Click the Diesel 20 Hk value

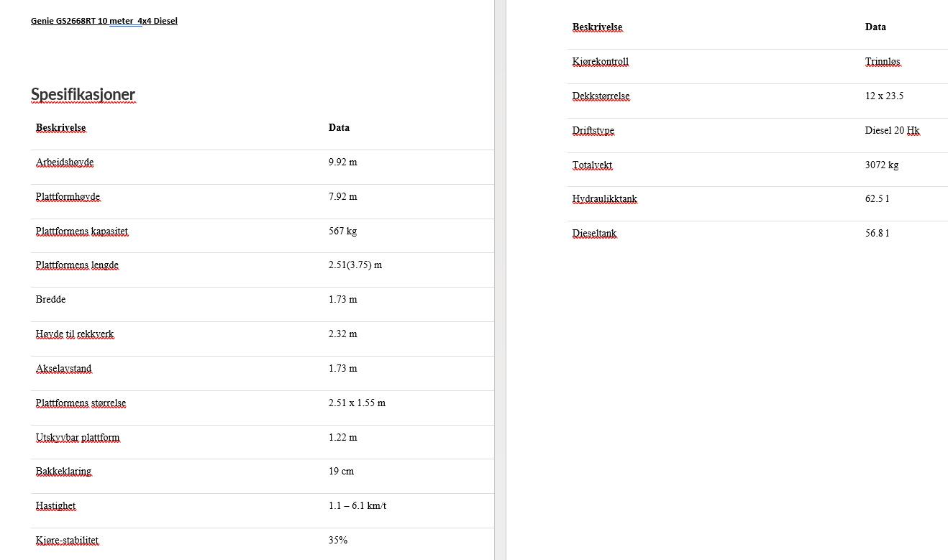point(892,131)
